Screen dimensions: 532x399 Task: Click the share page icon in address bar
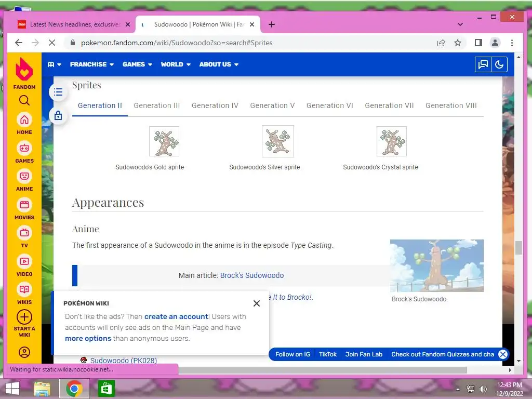coord(441,43)
